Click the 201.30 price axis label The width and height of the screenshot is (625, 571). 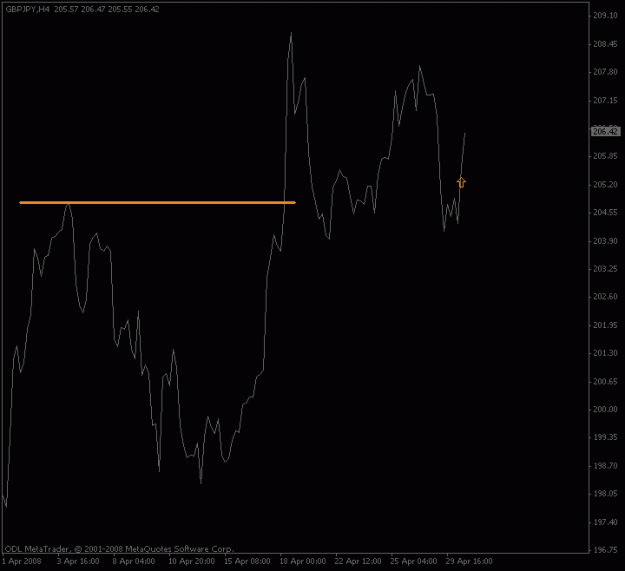pyautogui.click(x=605, y=353)
